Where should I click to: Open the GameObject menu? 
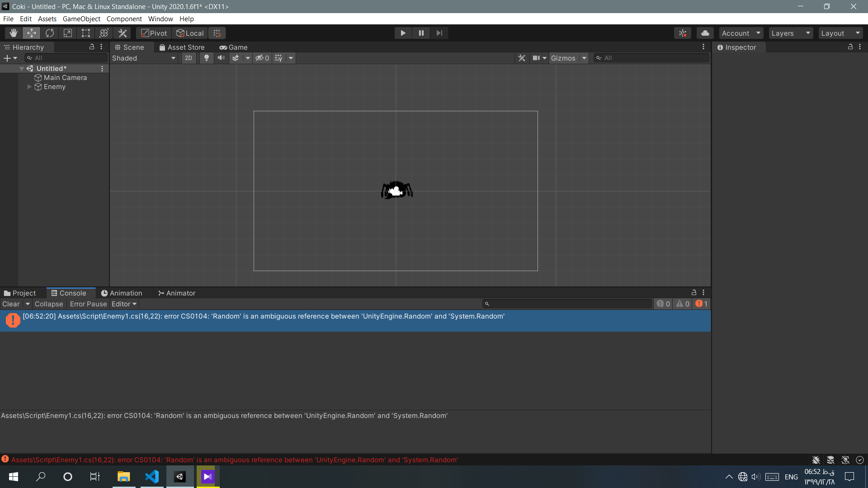click(81, 19)
